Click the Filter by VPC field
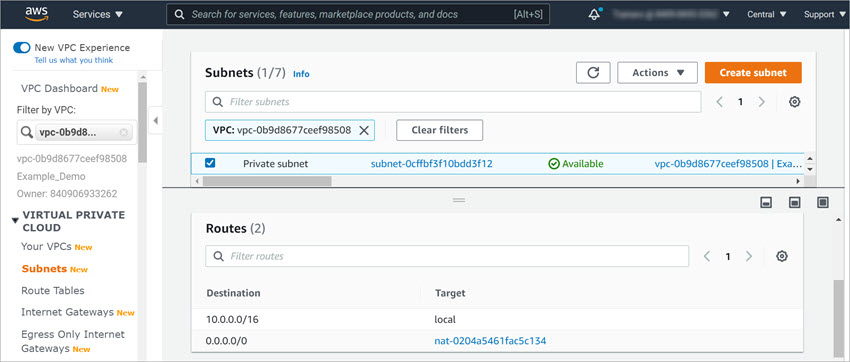The height and width of the screenshot is (362, 850). point(77,133)
